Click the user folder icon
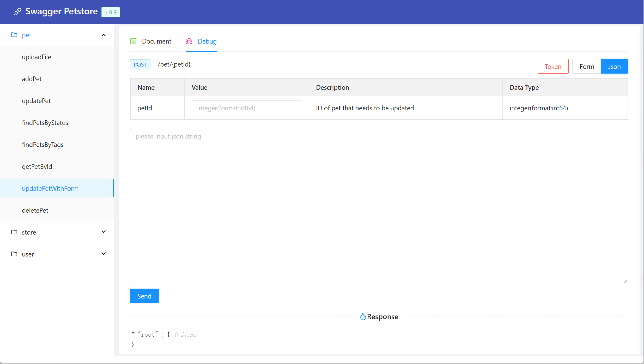Viewport: 644px width, 364px height. coord(14,254)
